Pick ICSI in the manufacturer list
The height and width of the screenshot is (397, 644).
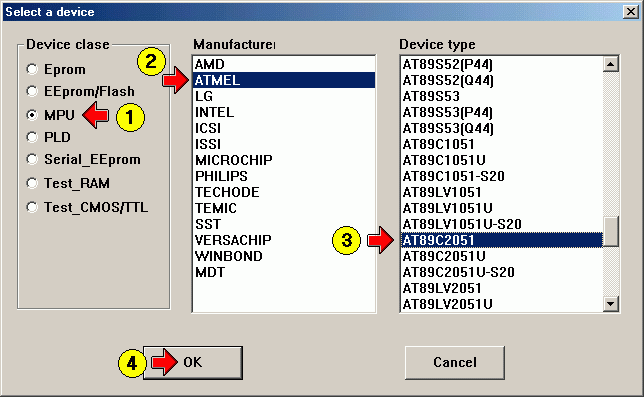click(x=283, y=128)
